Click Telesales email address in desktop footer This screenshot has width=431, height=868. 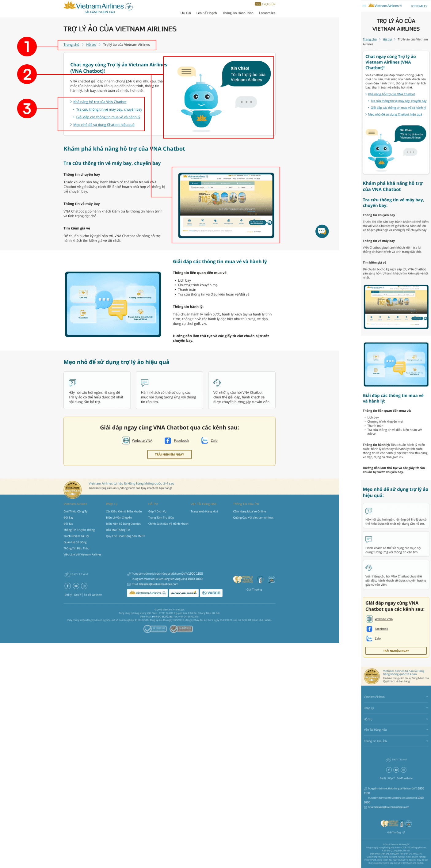[158, 584]
